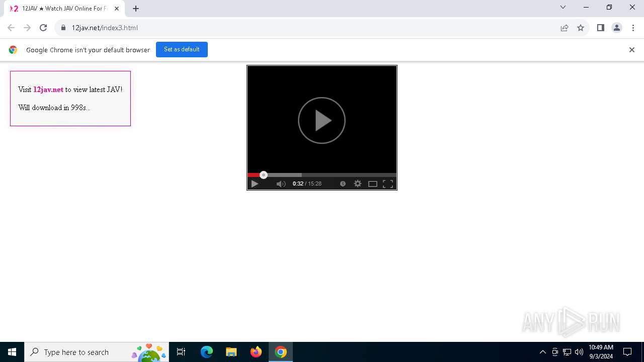Restore down the Chrome window

click(609, 7)
